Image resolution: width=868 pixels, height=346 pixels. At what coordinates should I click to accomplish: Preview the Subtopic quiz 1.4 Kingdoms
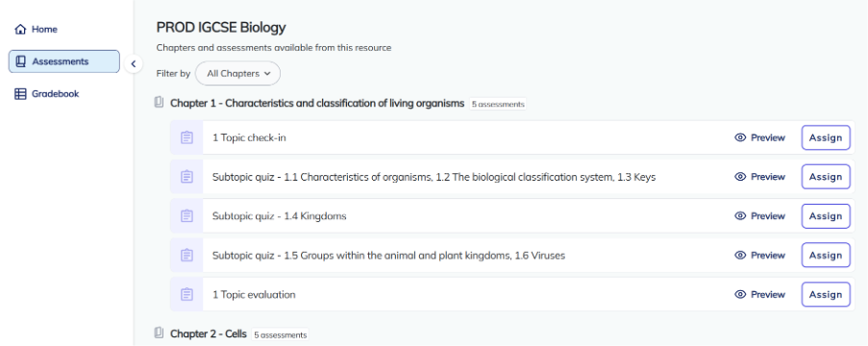click(x=759, y=216)
